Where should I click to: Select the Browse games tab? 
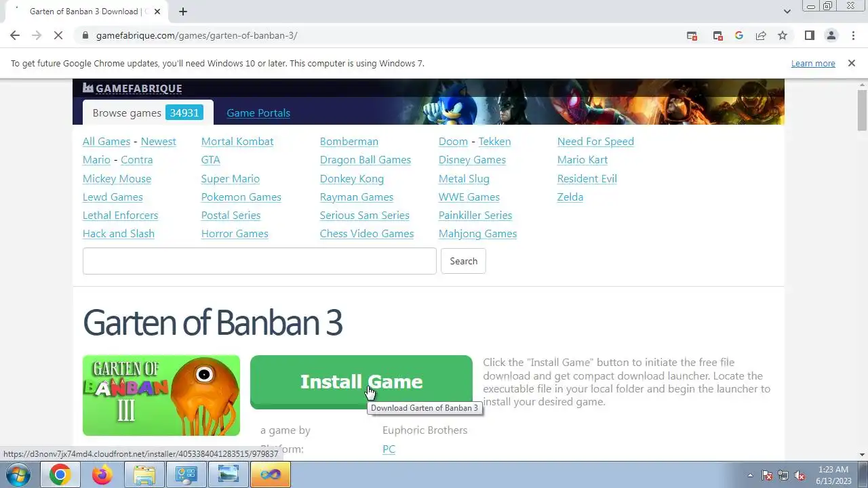pyautogui.click(x=148, y=113)
